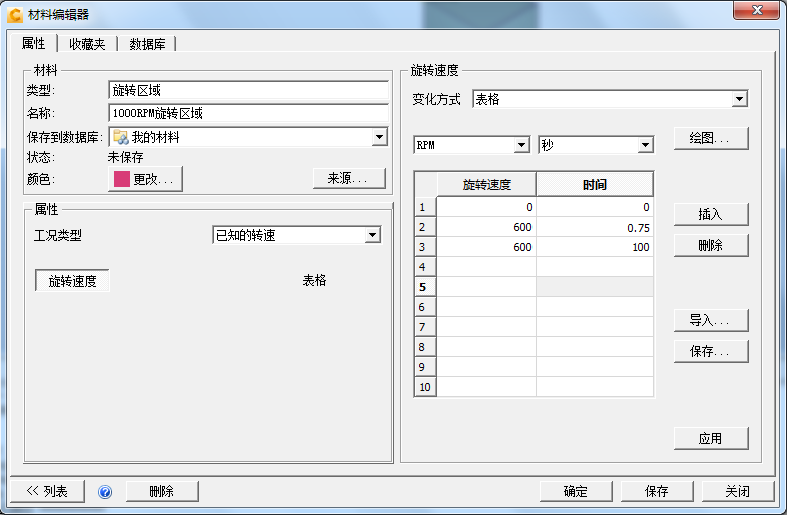Screen dimensions: 787x515
Task: Select table row header 1
Action: (x=425, y=207)
